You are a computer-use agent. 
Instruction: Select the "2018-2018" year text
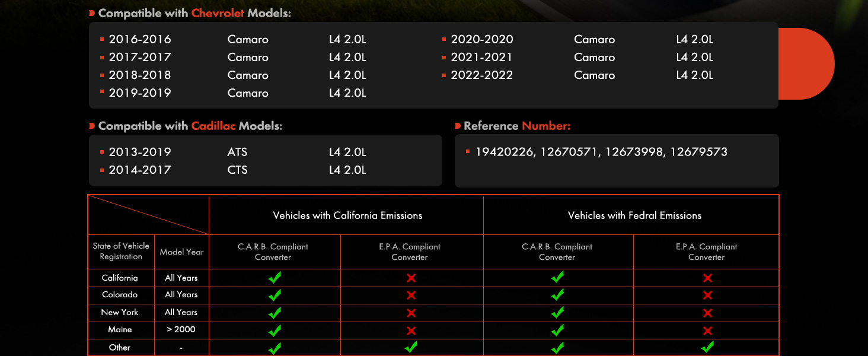[140, 75]
